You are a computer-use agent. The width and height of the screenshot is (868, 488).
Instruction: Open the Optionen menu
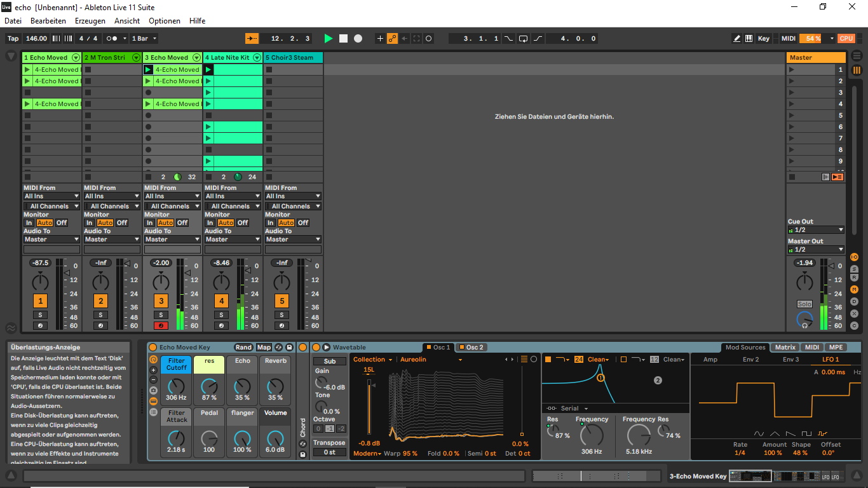point(165,21)
